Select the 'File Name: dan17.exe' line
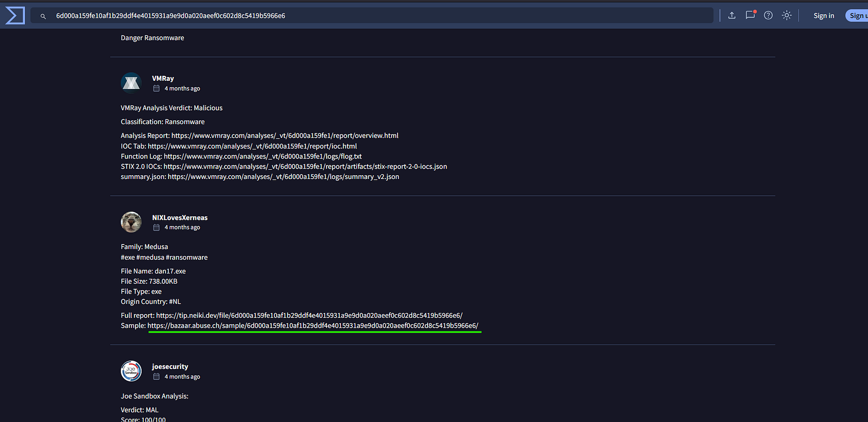 tap(154, 271)
